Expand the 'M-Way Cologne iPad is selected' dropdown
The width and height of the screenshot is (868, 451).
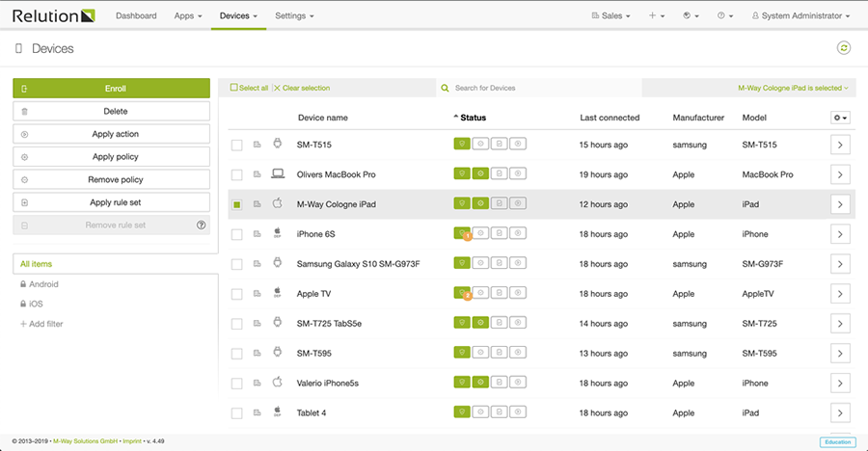click(793, 88)
